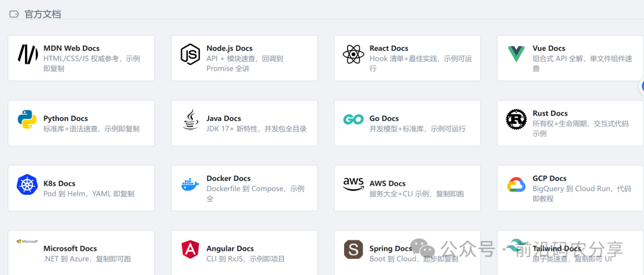Open the Vue Docs title link

click(x=549, y=48)
